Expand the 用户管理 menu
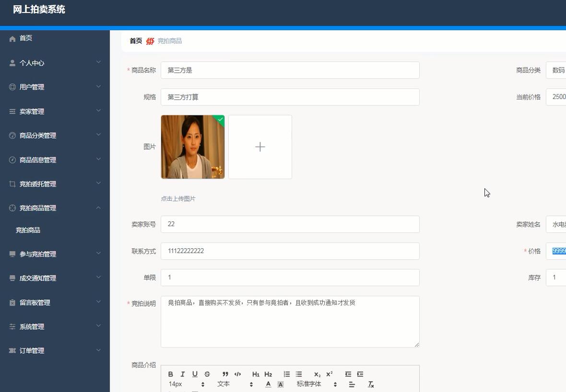This screenshot has height=392, width=566. pos(55,87)
